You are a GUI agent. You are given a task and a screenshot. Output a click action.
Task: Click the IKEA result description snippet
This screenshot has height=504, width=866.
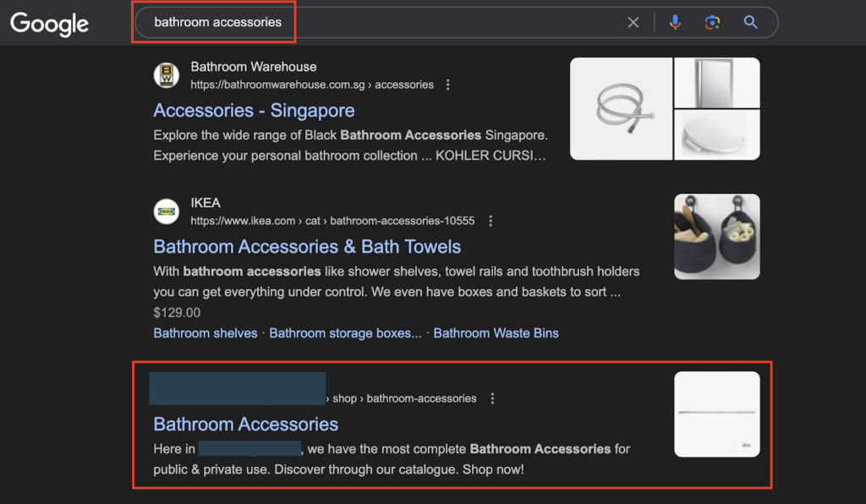[x=397, y=282]
